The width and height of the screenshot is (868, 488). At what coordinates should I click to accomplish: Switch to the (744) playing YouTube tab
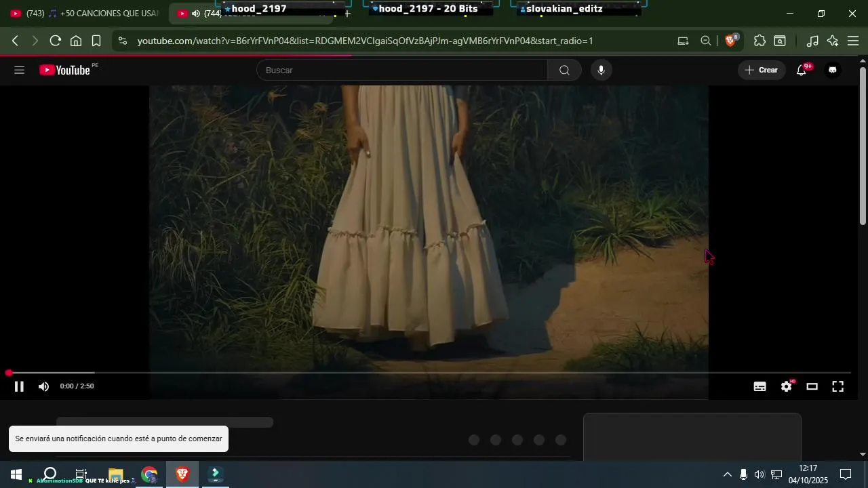coord(251,14)
